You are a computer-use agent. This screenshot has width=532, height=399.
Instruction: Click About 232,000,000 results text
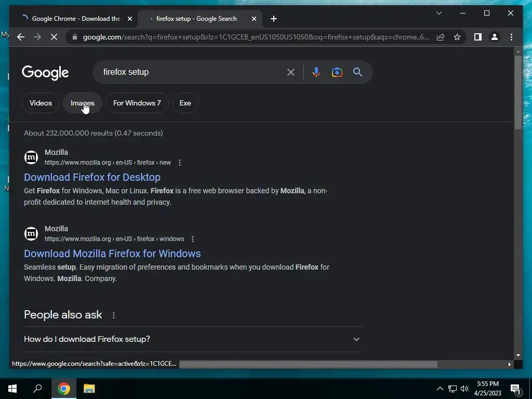pyautogui.click(x=94, y=133)
